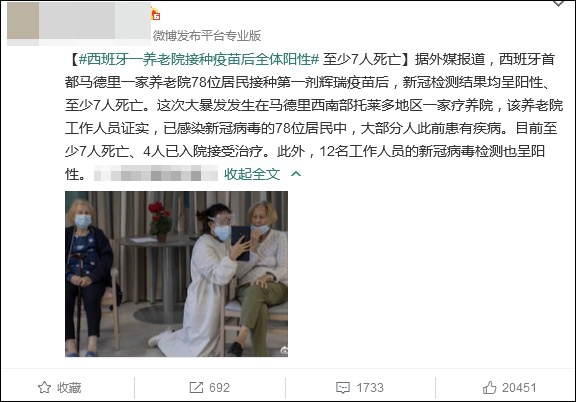Click the blurred username next to avatar
Screen dimensions: 576x402
(95, 21)
